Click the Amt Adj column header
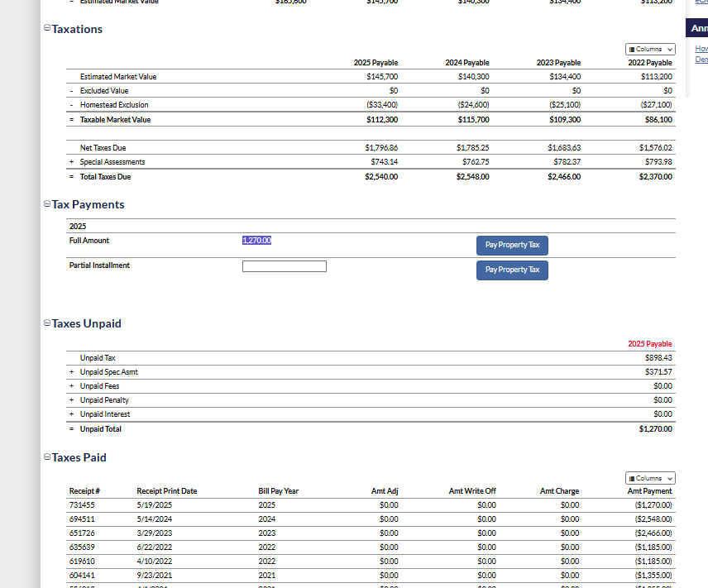The width and height of the screenshot is (708, 588). tap(385, 491)
